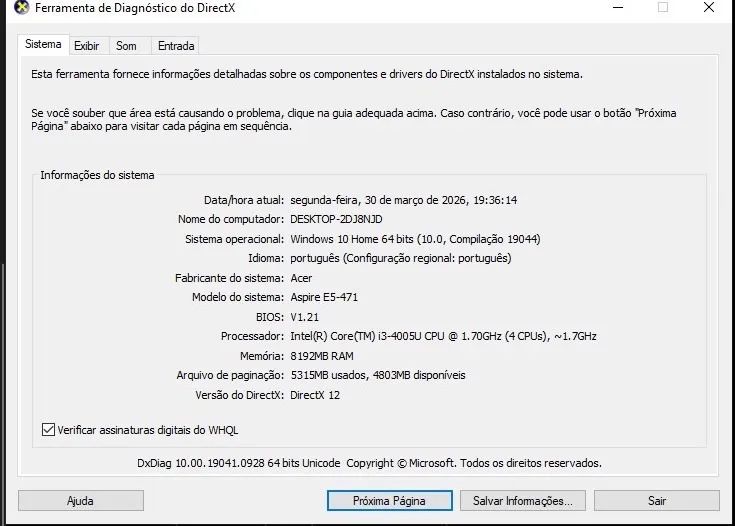735x526 pixels.
Task: Select computer name DESKTOP-2DJ8NJD
Action: point(336,219)
